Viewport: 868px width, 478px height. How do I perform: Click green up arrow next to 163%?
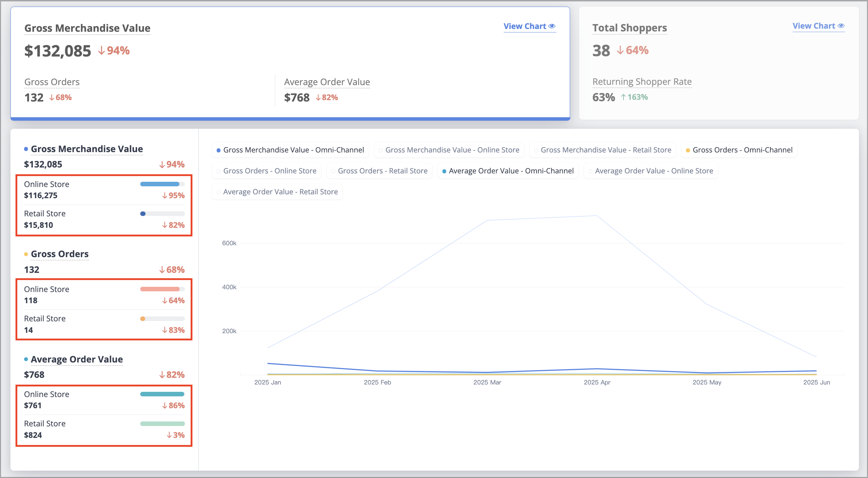(x=623, y=97)
